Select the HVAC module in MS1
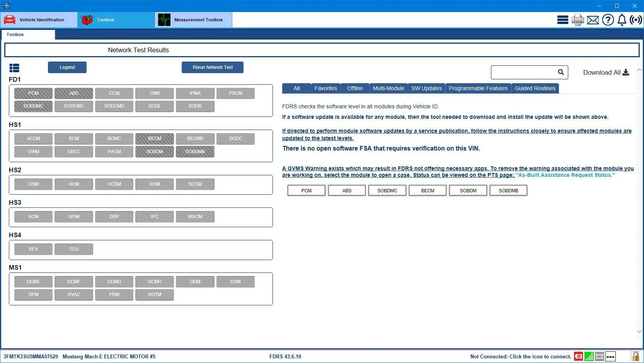 pyautogui.click(x=74, y=295)
